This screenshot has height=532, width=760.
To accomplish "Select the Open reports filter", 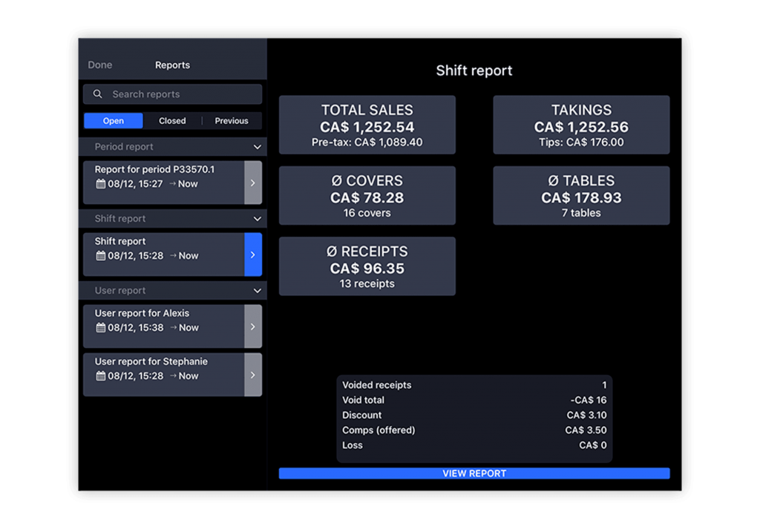I will (113, 120).
